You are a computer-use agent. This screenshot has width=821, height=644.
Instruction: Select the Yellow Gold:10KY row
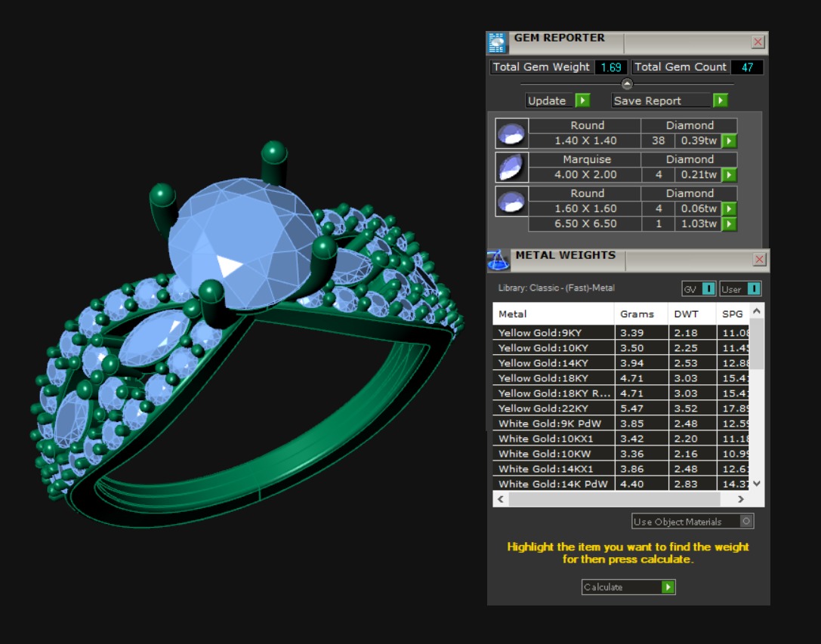(621, 348)
